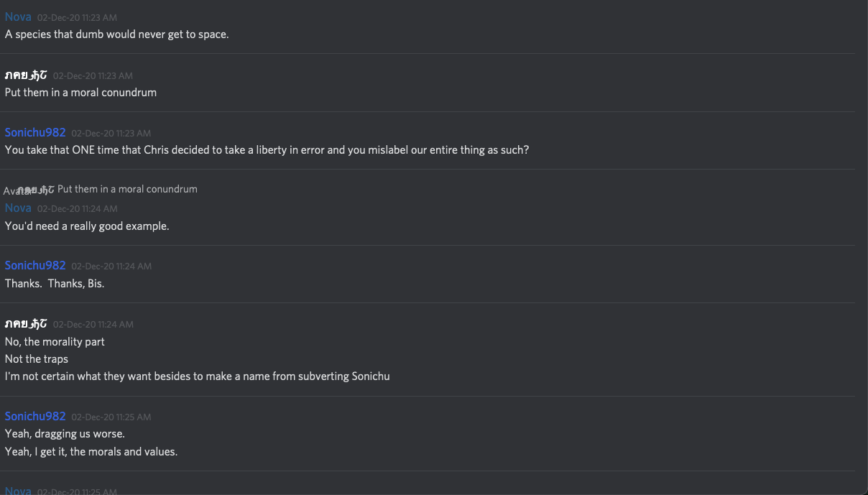Screen dimensions: 868x495
Task: Jump to quoted reply 'Put them in a moral conundrum'
Action: click(127, 189)
